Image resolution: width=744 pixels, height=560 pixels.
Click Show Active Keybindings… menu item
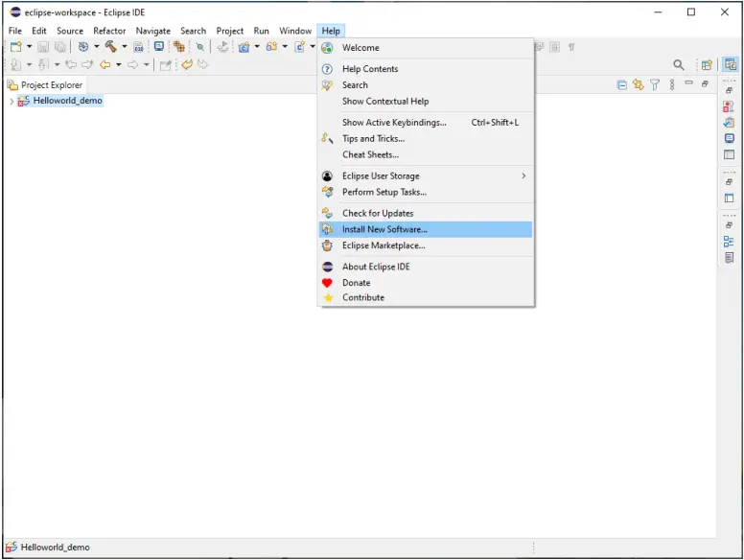426,123
